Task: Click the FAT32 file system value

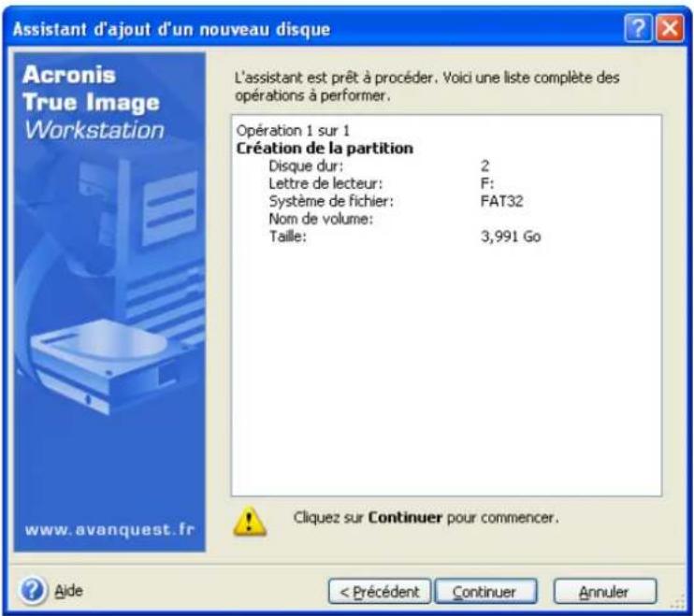Action: 502,201
